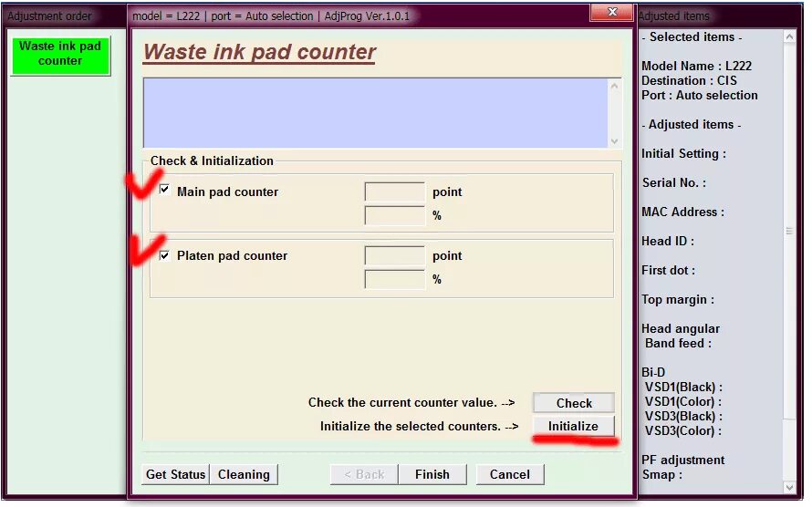812x507 pixels.
Task: Open the Cleaning function
Action: pyautogui.click(x=244, y=474)
